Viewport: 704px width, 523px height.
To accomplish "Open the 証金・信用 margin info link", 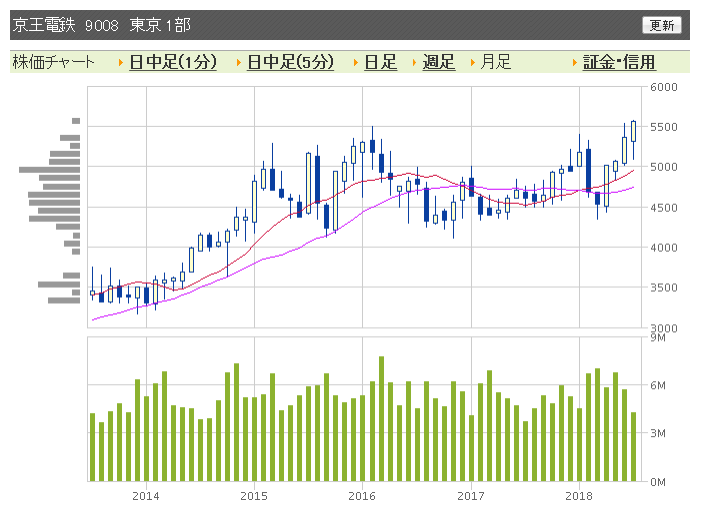I will pos(619,62).
